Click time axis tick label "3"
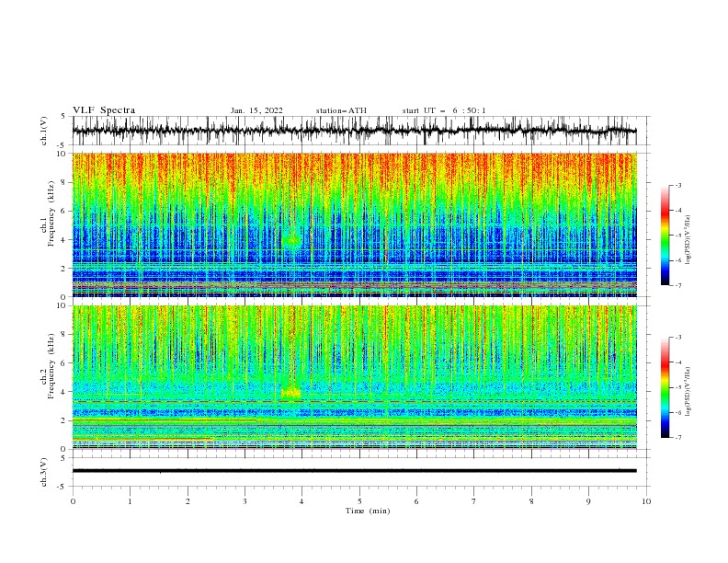Image resolution: width=728 pixels, height=563 pixels. click(x=245, y=501)
